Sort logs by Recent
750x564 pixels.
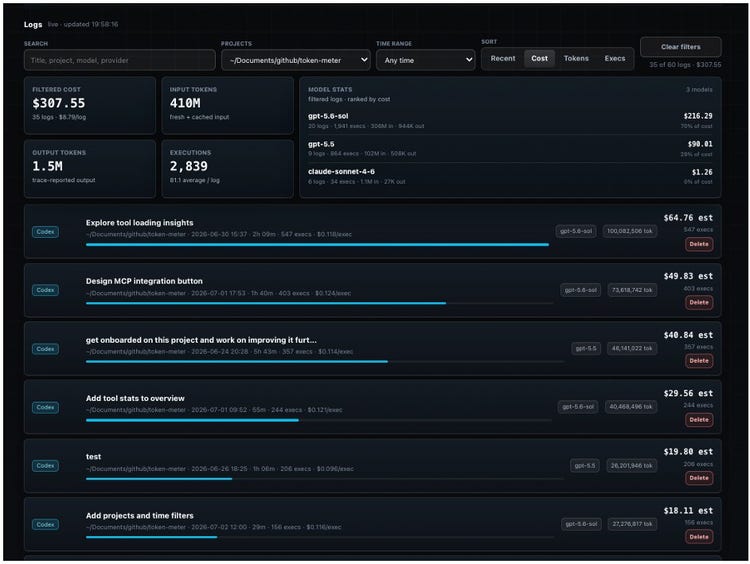click(x=503, y=58)
